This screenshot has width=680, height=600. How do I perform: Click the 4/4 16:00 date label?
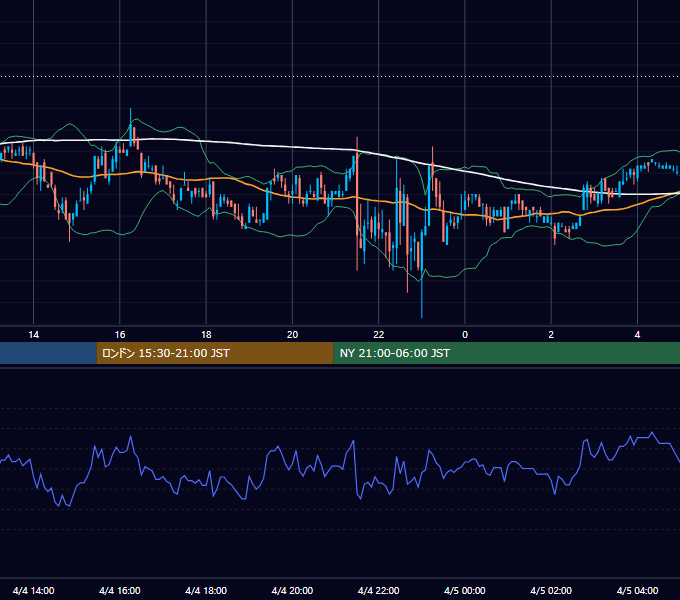[120, 590]
